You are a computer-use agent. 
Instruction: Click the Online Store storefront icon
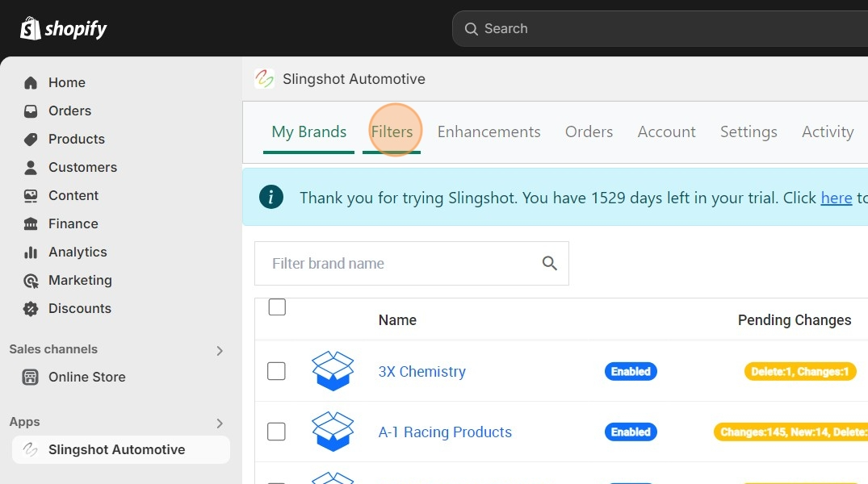pos(31,378)
